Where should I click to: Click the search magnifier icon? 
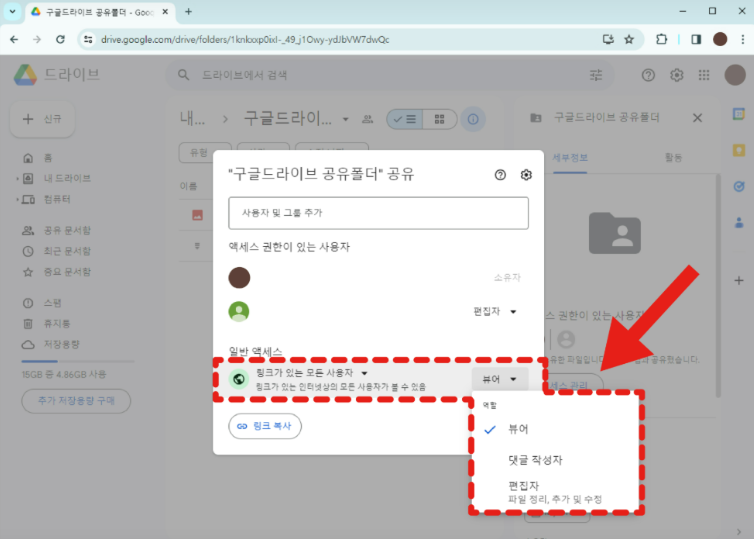[x=183, y=75]
